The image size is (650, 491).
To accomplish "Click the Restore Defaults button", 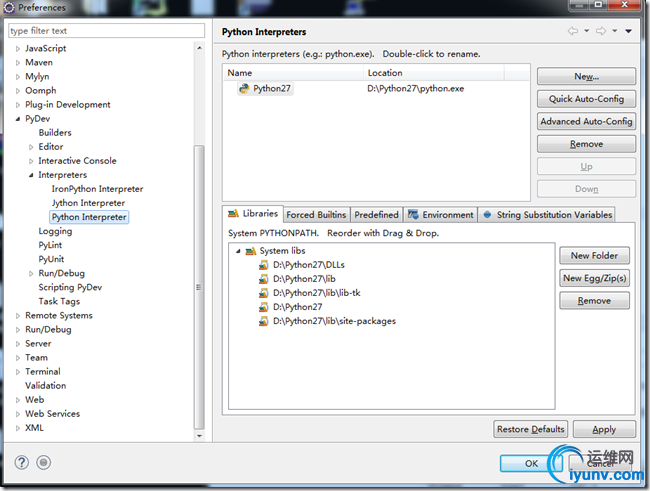I will 531,429.
